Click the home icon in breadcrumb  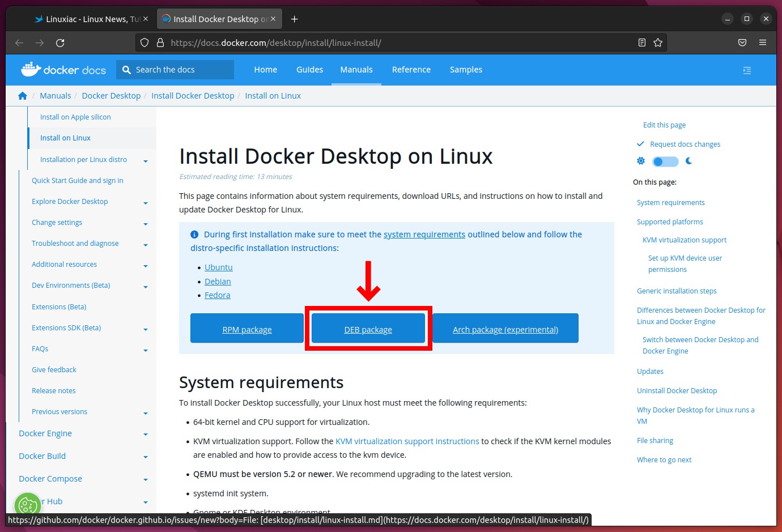click(x=23, y=96)
